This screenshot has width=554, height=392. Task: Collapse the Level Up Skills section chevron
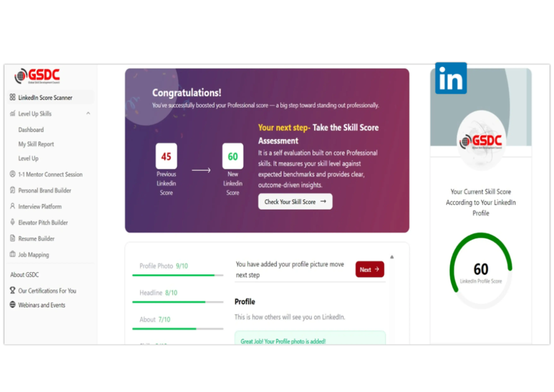click(88, 113)
